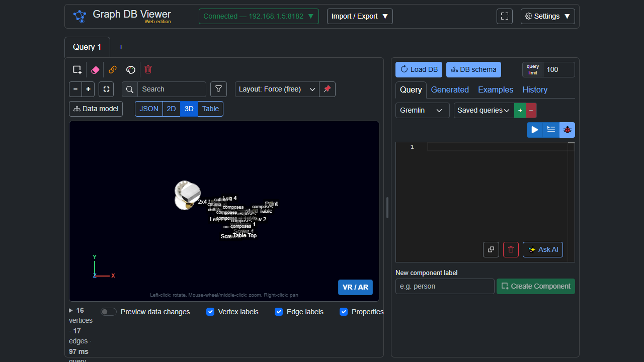
Task: Open the color palette tool
Action: coord(131,70)
